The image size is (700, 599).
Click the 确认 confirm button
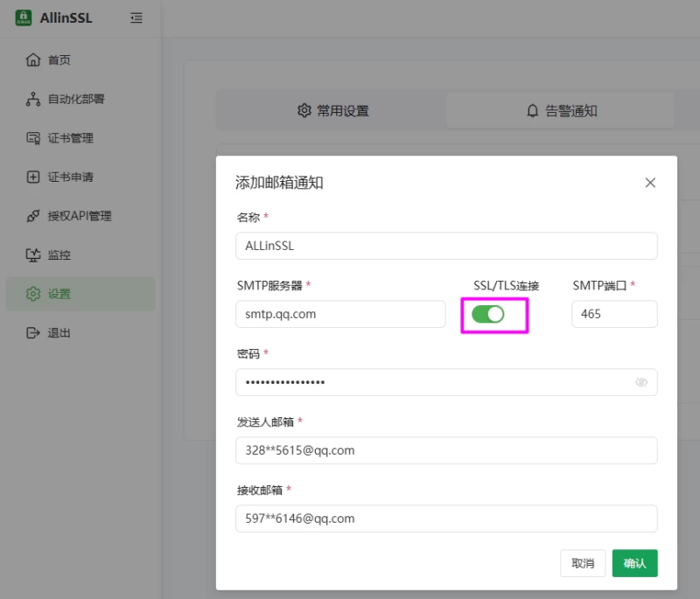pyautogui.click(x=634, y=563)
